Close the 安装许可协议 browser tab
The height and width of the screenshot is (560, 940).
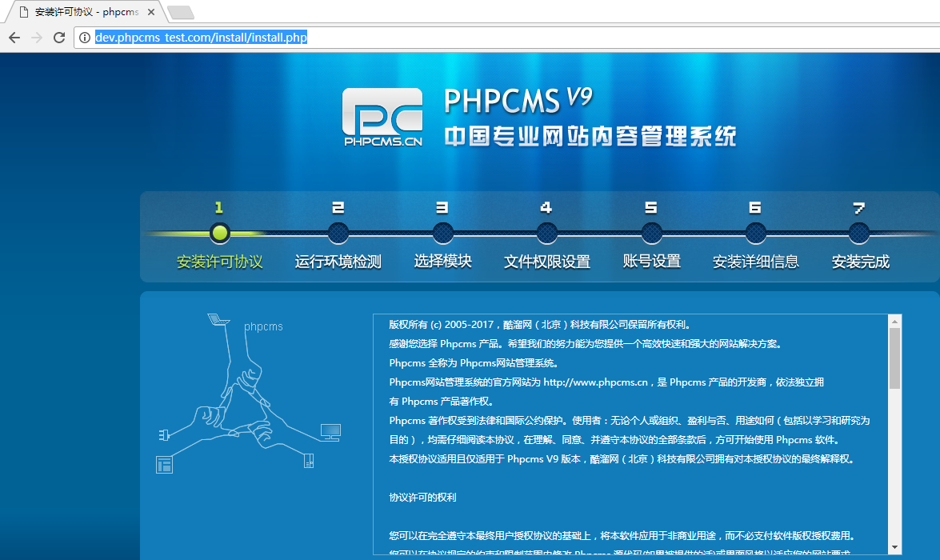tap(151, 12)
